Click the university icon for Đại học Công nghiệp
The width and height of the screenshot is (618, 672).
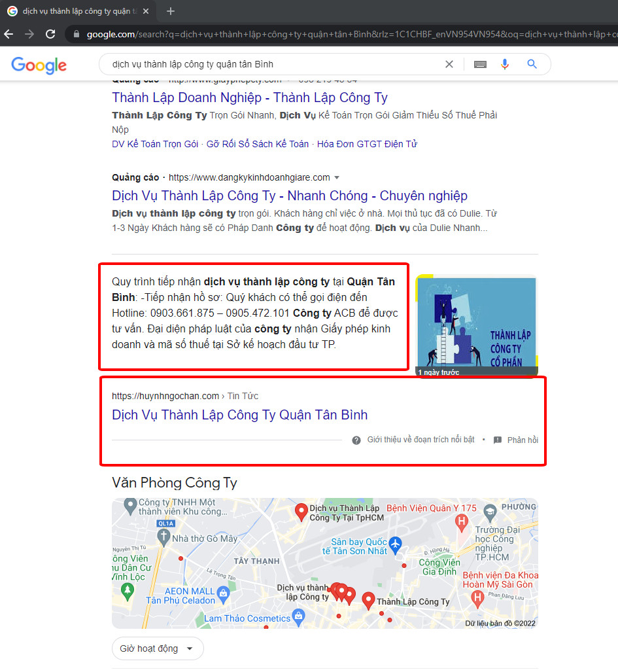pyautogui.click(x=490, y=512)
